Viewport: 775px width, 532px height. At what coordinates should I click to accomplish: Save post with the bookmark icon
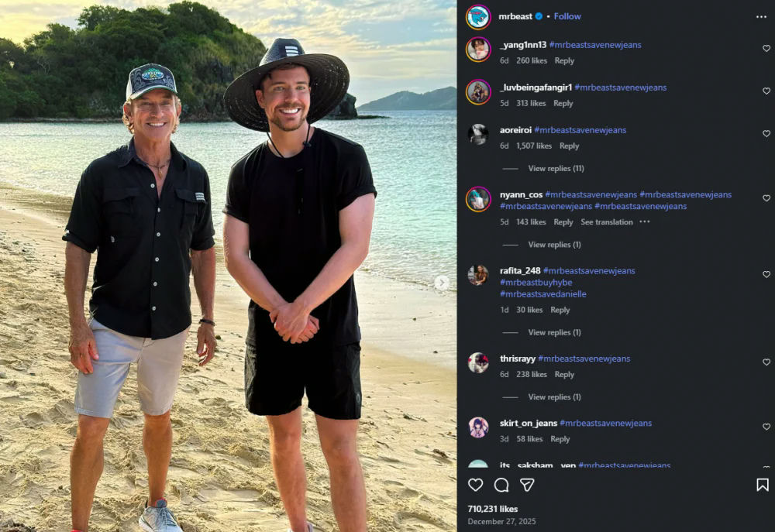tap(763, 485)
